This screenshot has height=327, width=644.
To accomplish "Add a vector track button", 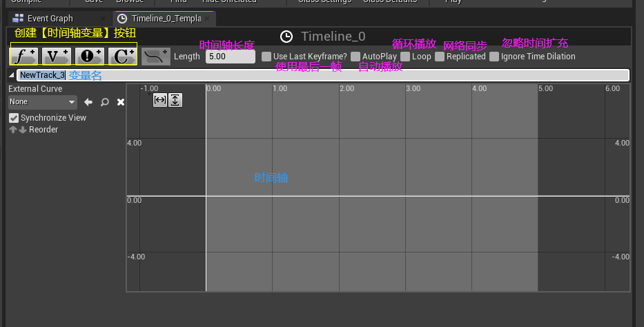I will (57, 56).
